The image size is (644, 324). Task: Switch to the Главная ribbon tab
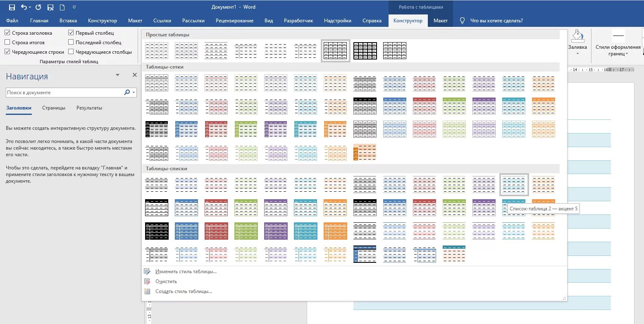[x=39, y=21]
